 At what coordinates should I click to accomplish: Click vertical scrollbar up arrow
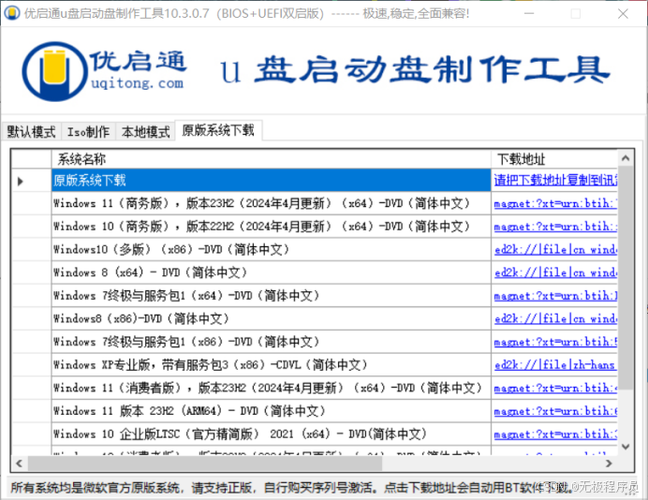click(x=626, y=158)
